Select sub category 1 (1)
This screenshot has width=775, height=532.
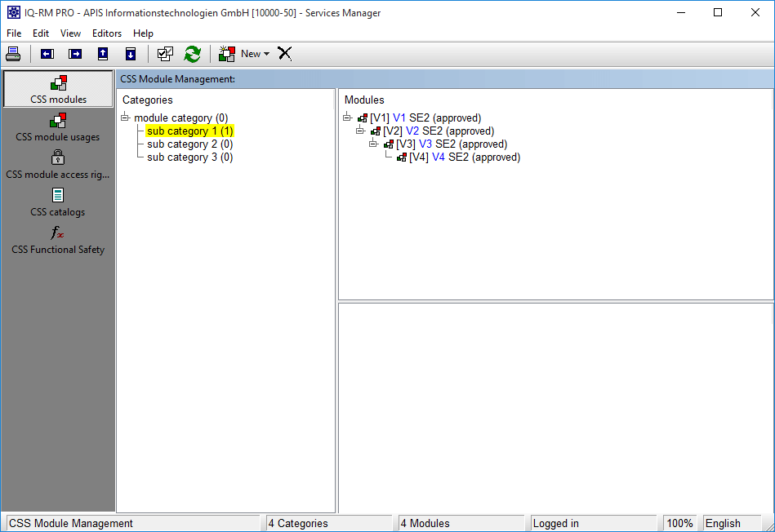189,131
